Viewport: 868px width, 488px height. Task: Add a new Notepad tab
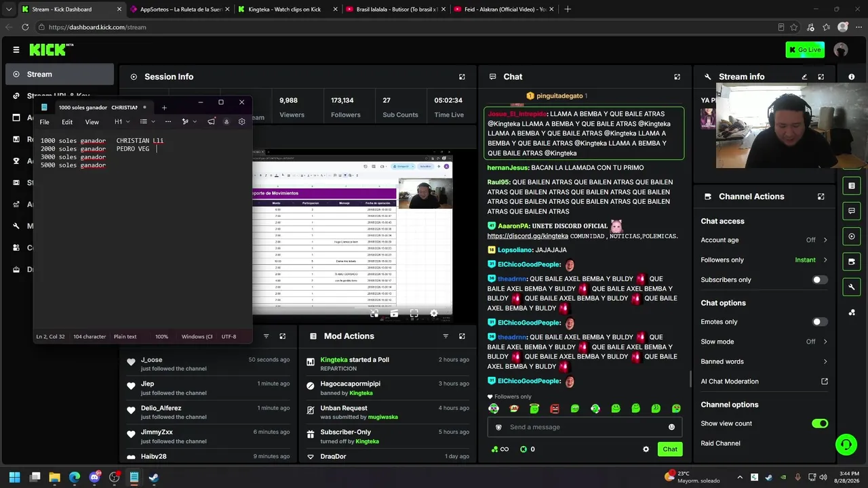(x=164, y=107)
